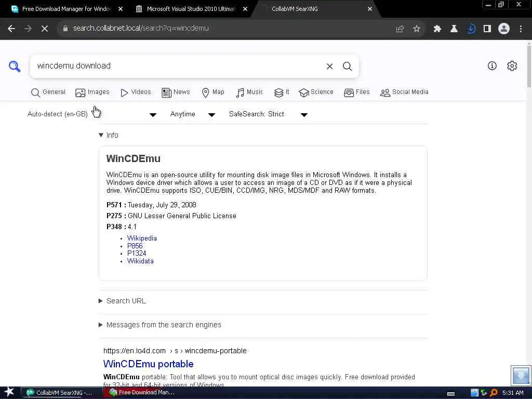Close the Free Download Manager tab
This screenshot has width=532, height=399.
pos(121,9)
